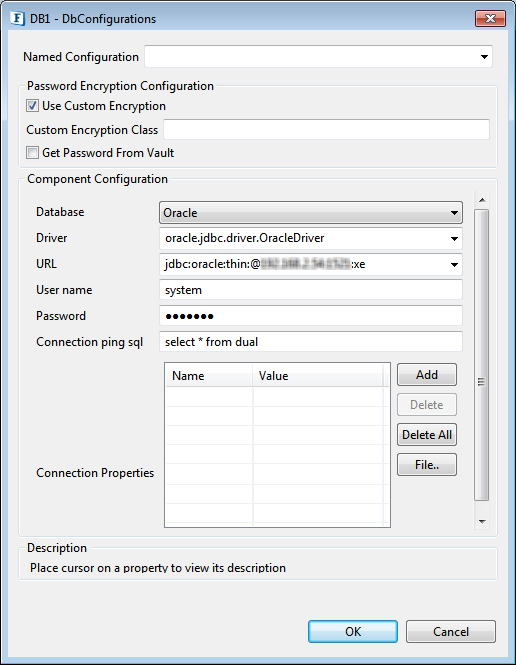This screenshot has height=665, width=516.
Task: Click scrollbar up arrow in Component Configuration
Action: [x=482, y=200]
